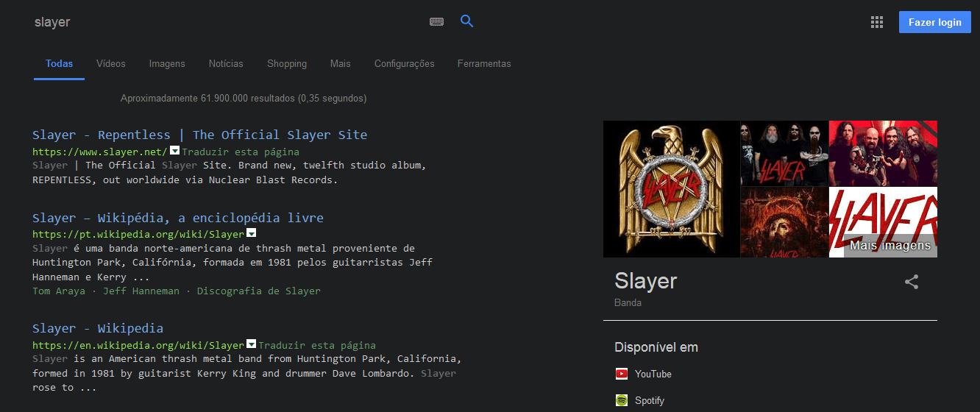Open the band photo on black background
This screenshot has width=980, height=412.
click(x=784, y=153)
